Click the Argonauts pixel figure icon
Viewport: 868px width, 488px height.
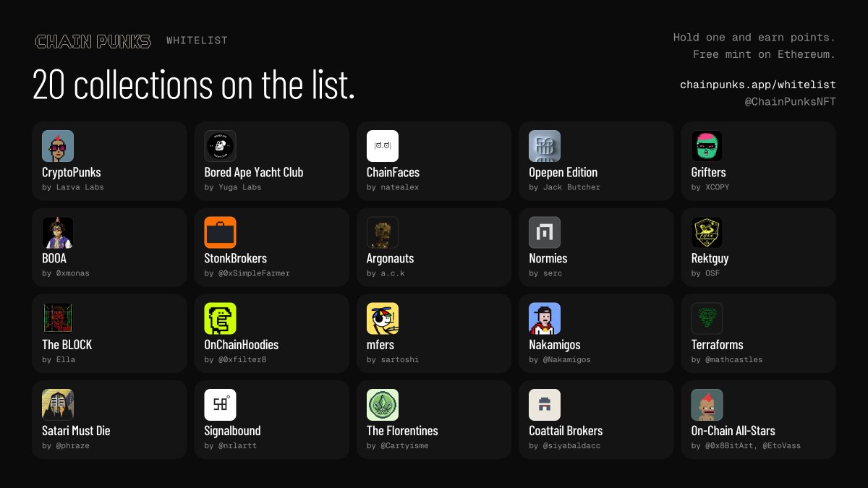[x=383, y=232]
